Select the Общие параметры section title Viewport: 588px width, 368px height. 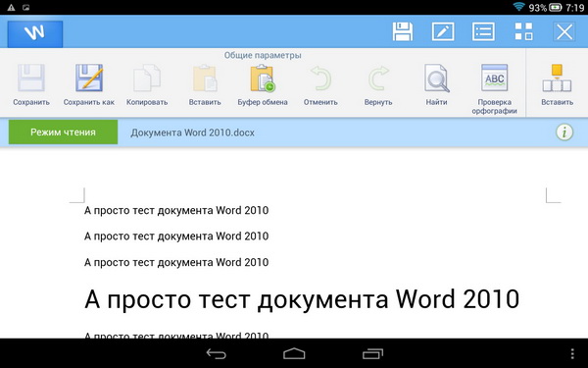click(x=263, y=55)
